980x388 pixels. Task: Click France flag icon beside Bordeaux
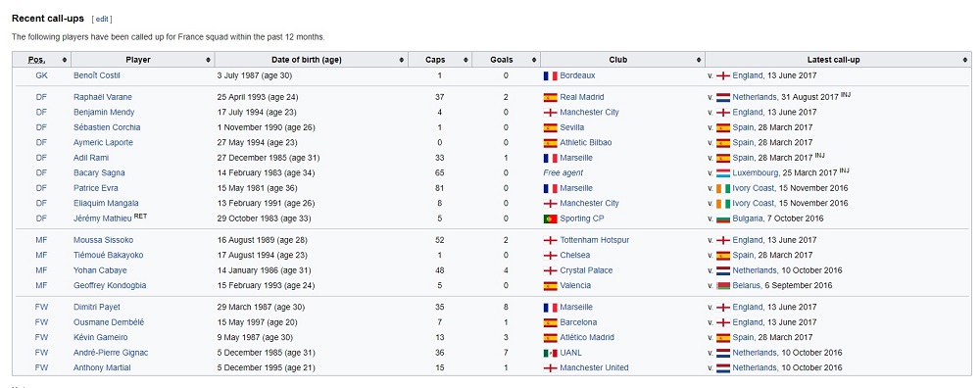(x=550, y=75)
